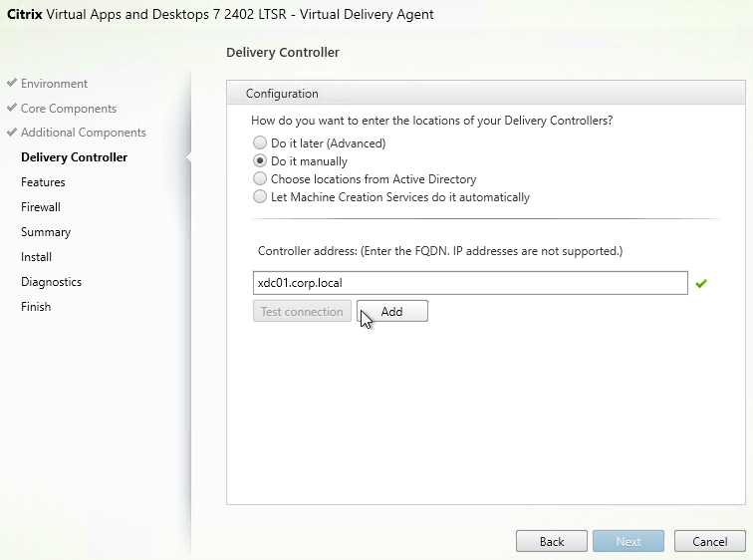Click the Additional Components checkmark icon
Viewport: 753px width, 560px height.
point(12,132)
